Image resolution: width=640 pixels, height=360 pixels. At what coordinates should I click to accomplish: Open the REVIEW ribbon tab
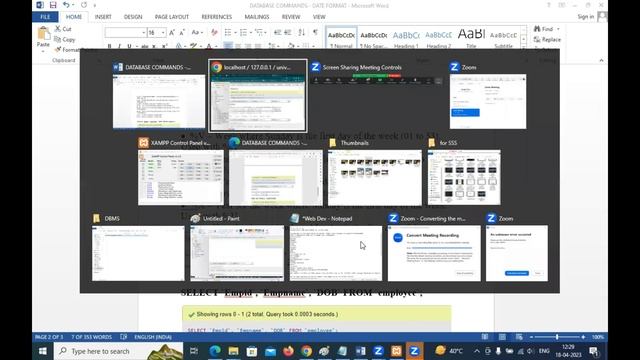tap(291, 17)
